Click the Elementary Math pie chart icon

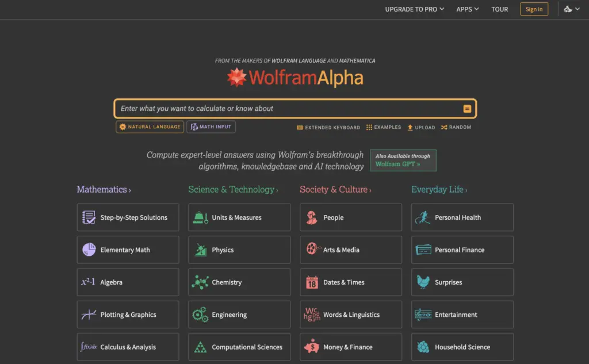(89, 250)
